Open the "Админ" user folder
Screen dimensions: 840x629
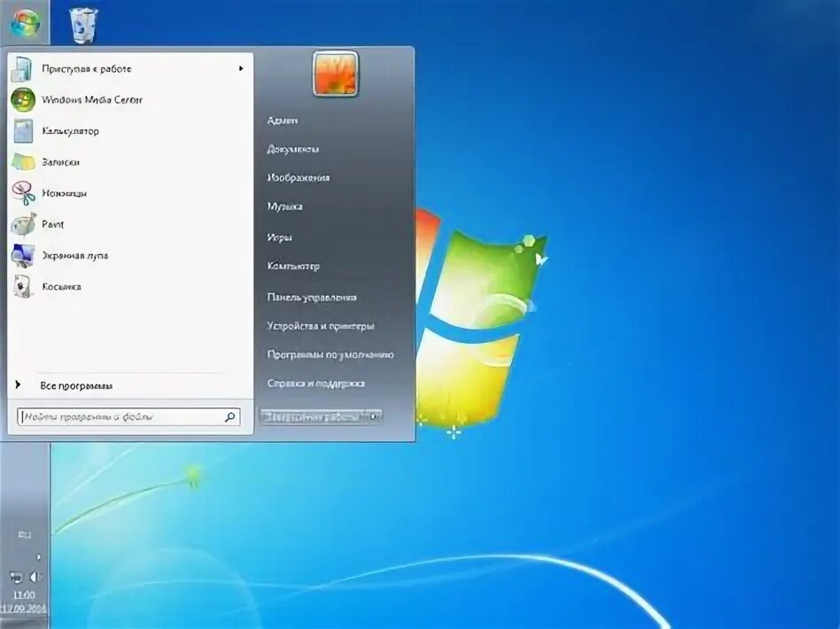(x=283, y=120)
